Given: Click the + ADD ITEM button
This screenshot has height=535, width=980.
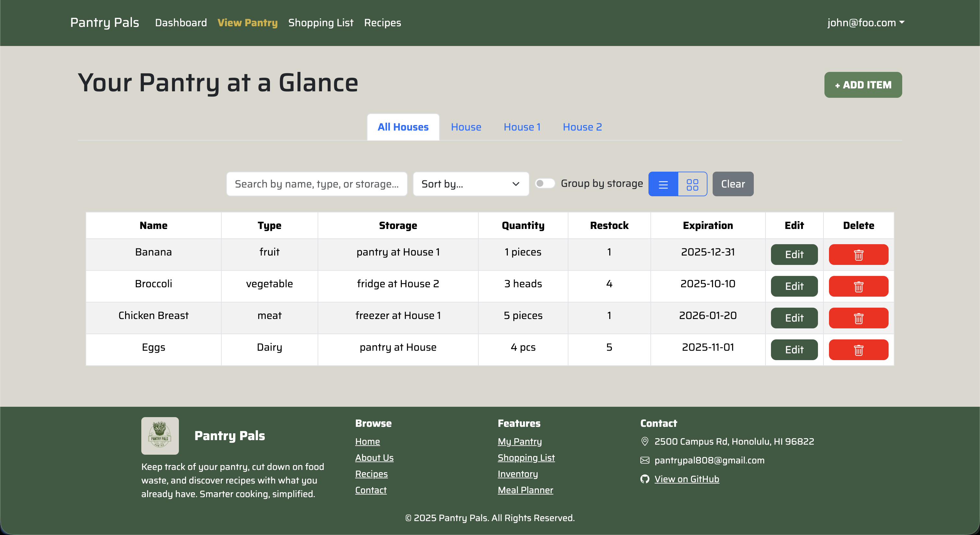Looking at the screenshot, I should pos(863,85).
